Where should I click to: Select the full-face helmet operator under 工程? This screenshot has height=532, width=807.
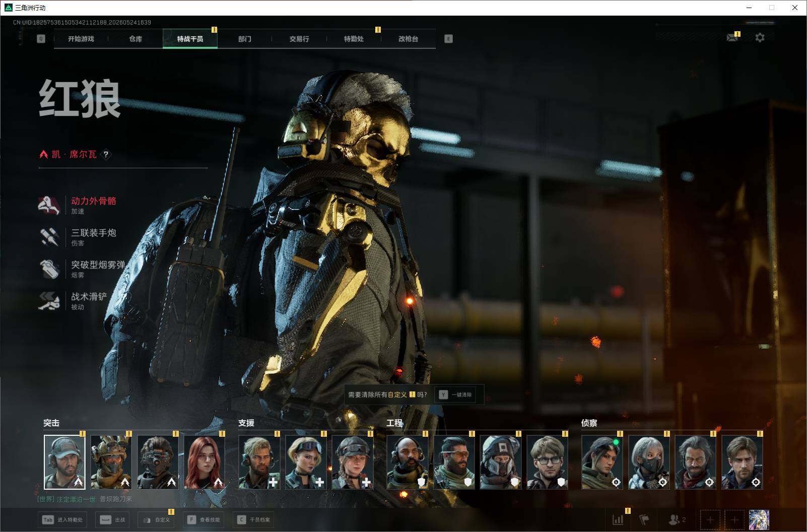point(501,462)
